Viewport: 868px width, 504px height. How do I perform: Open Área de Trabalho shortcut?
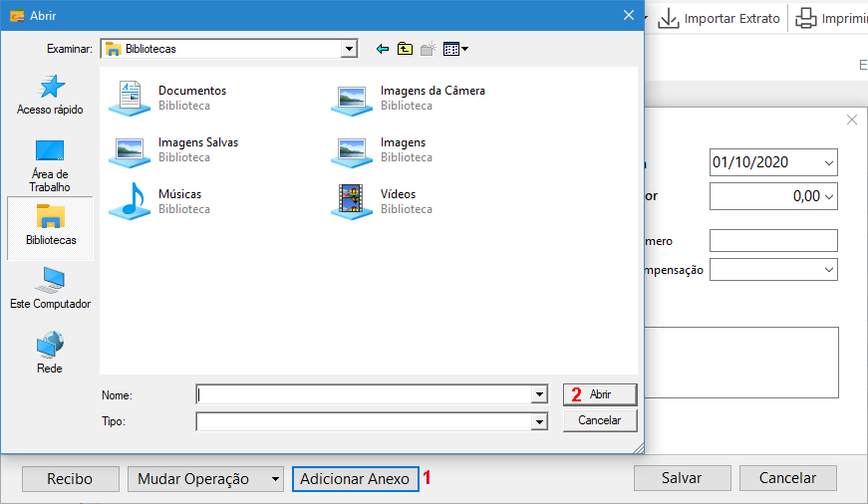click(x=50, y=165)
